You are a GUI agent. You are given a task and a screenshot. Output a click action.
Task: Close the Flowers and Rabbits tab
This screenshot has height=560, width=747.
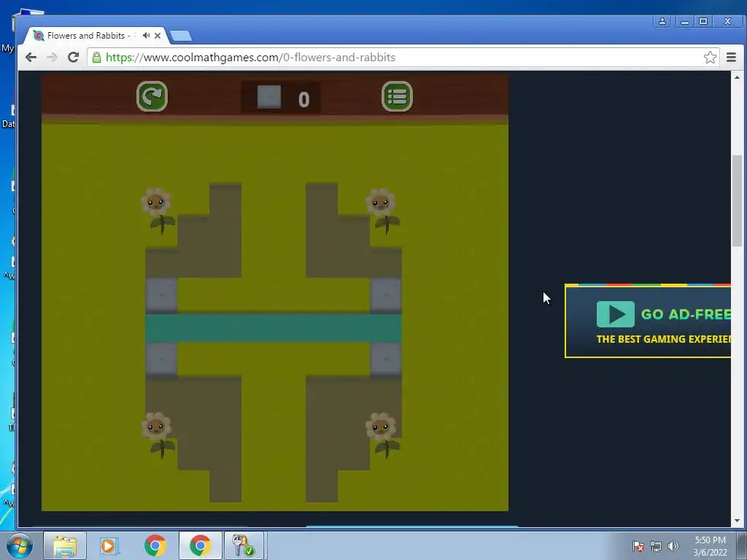[158, 35]
